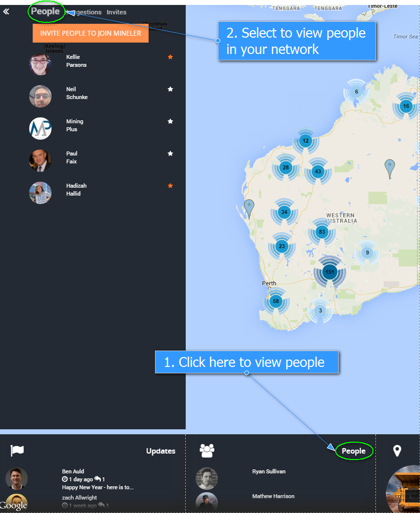
Task: Open Paul Faix's profile photo
Action: [40, 160]
